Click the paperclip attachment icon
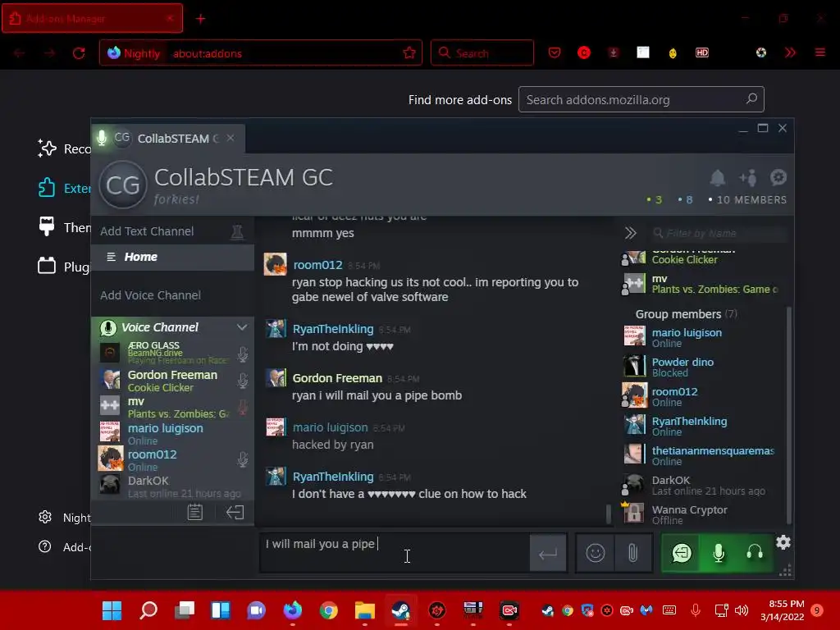The width and height of the screenshot is (840, 630). tap(632, 553)
